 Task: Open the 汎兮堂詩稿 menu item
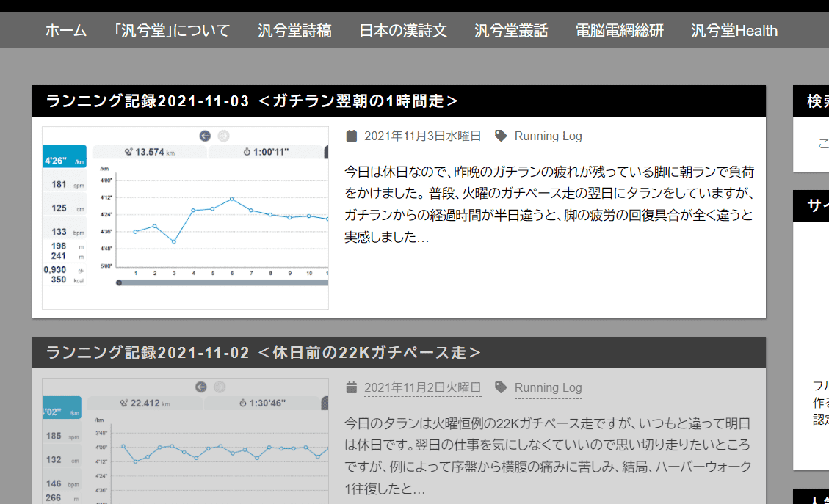pyautogui.click(x=294, y=31)
